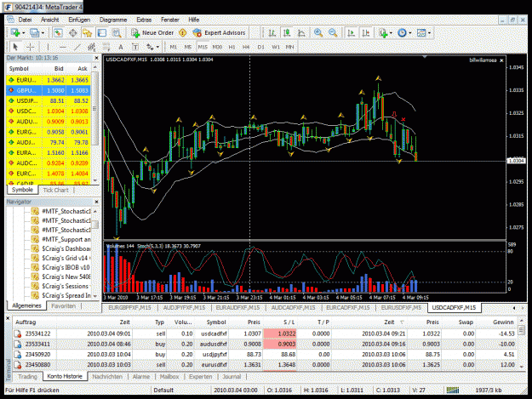Select the vertical line drawing tool

pos(48,47)
